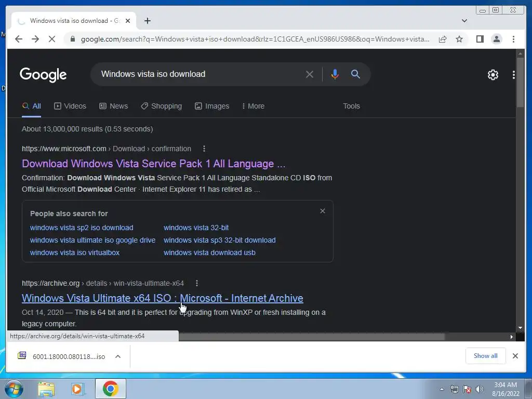The image size is (532, 399).
Task: Search windows vista iso virtualbox
Action: (x=75, y=253)
